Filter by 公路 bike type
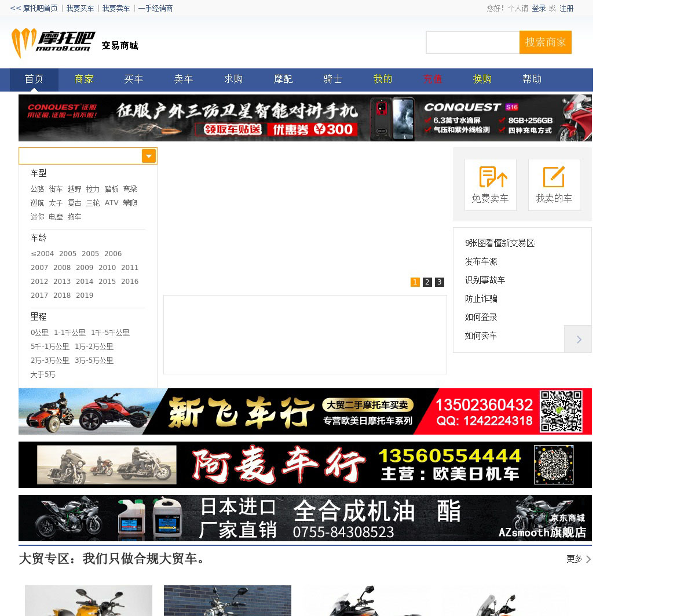 (38, 189)
